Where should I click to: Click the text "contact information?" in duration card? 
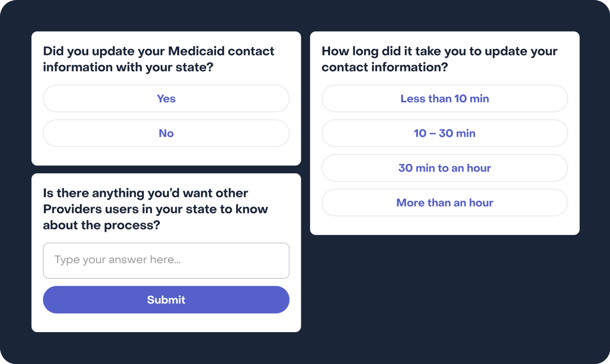click(384, 67)
